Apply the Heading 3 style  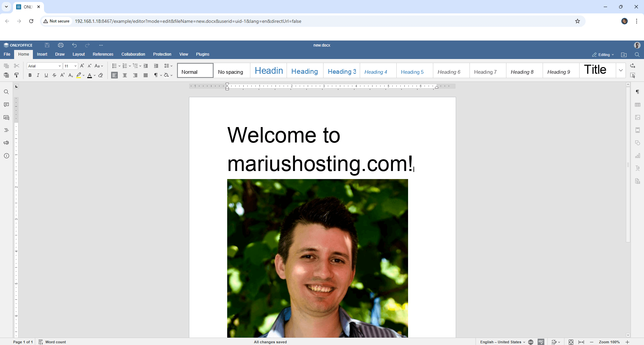tap(342, 70)
